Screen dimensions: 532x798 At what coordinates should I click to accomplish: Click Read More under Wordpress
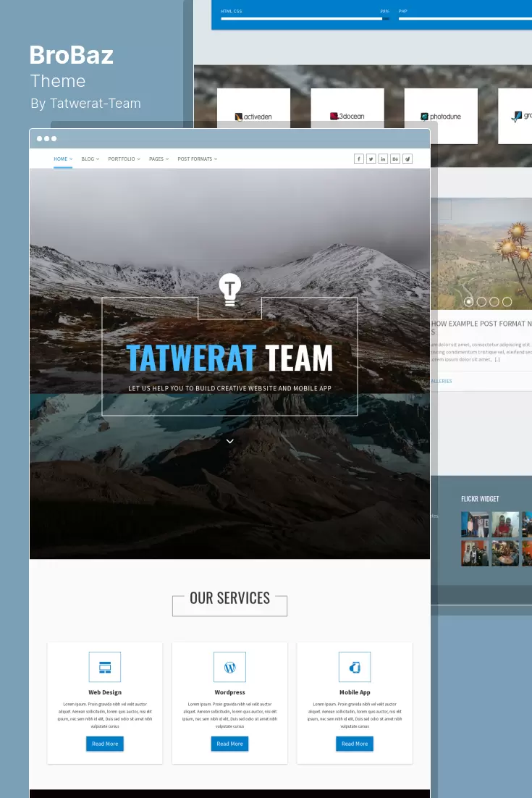230,744
